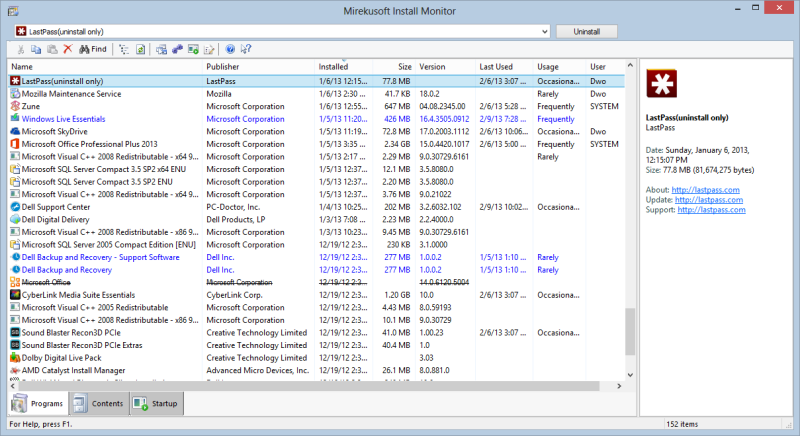Image resolution: width=800 pixels, height=436 pixels.
Task: Click the Dell Products, LP publisher cell
Action: tap(236, 219)
